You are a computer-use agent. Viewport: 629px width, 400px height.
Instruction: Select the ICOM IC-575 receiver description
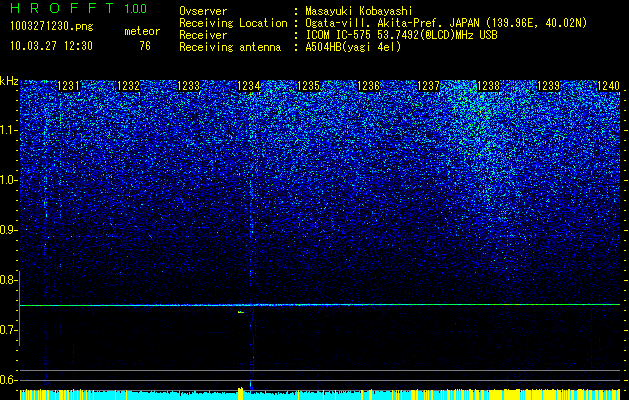tap(401, 35)
